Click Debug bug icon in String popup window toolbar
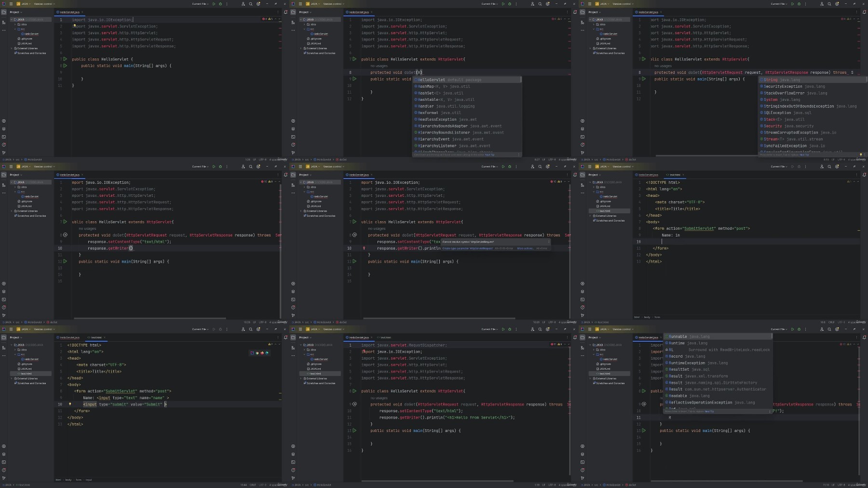 tap(799, 4)
